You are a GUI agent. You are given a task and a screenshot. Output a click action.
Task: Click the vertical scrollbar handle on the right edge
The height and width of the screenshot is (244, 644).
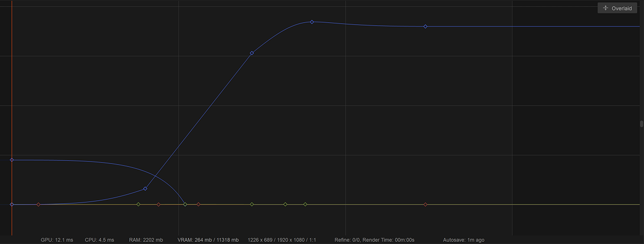pyautogui.click(x=641, y=124)
